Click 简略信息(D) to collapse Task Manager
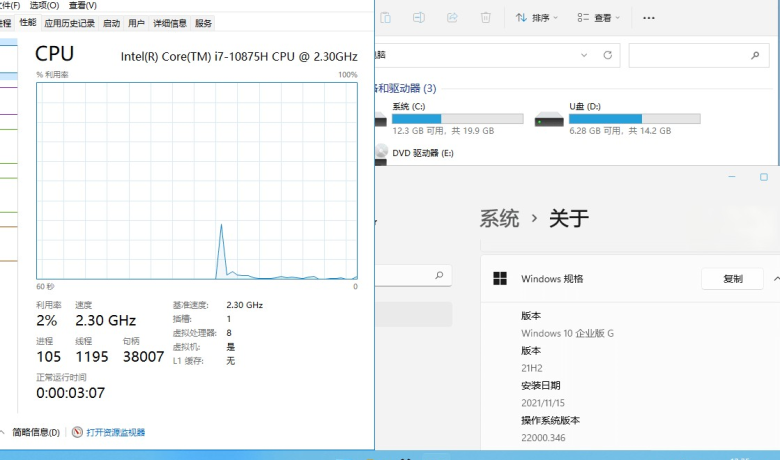 coord(36,432)
